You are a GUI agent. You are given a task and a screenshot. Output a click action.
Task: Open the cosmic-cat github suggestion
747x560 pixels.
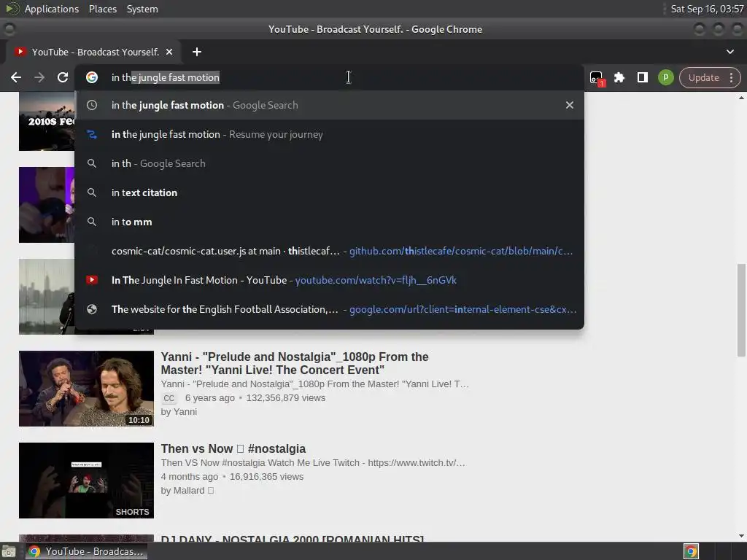[330, 251]
